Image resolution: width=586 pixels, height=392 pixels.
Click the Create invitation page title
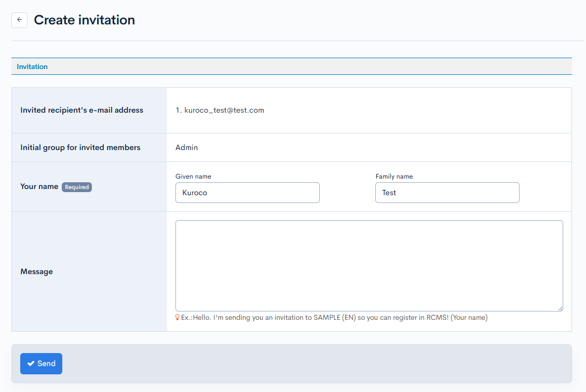(84, 20)
